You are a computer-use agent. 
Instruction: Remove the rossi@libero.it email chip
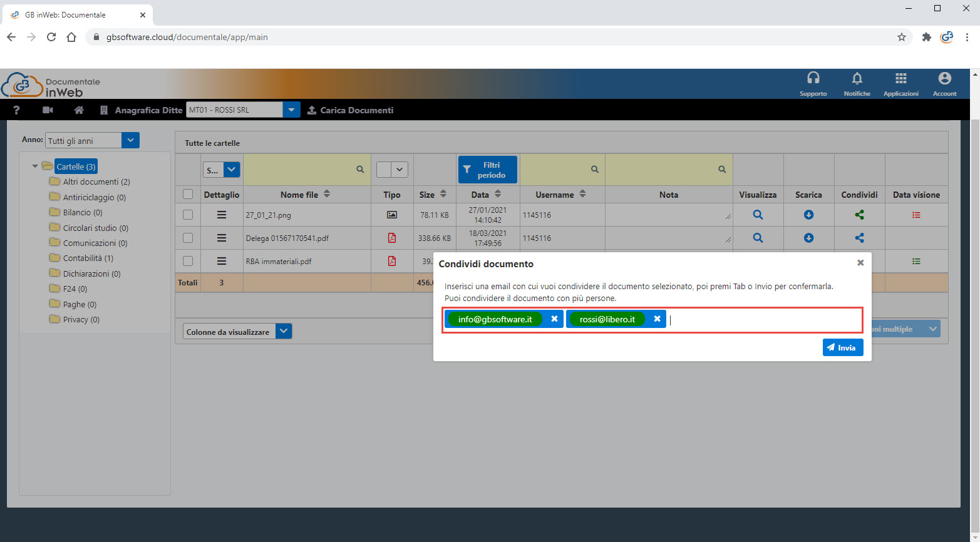pyautogui.click(x=656, y=319)
